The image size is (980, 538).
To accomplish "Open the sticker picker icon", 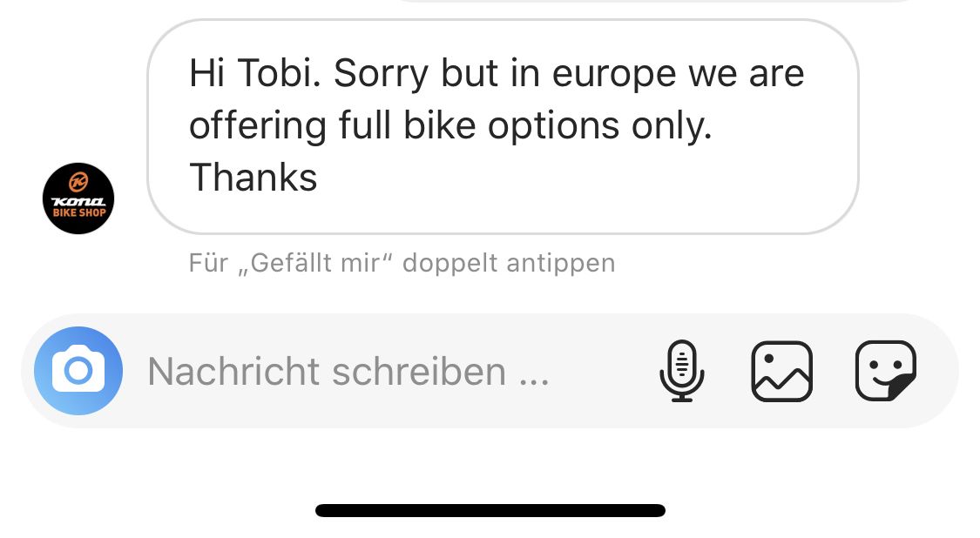I will 885,371.
